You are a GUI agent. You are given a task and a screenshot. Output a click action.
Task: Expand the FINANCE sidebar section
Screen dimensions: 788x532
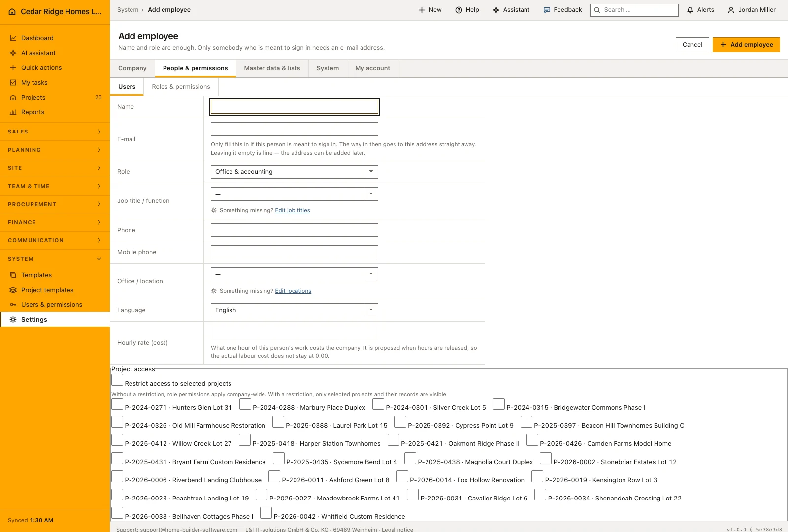click(x=55, y=222)
